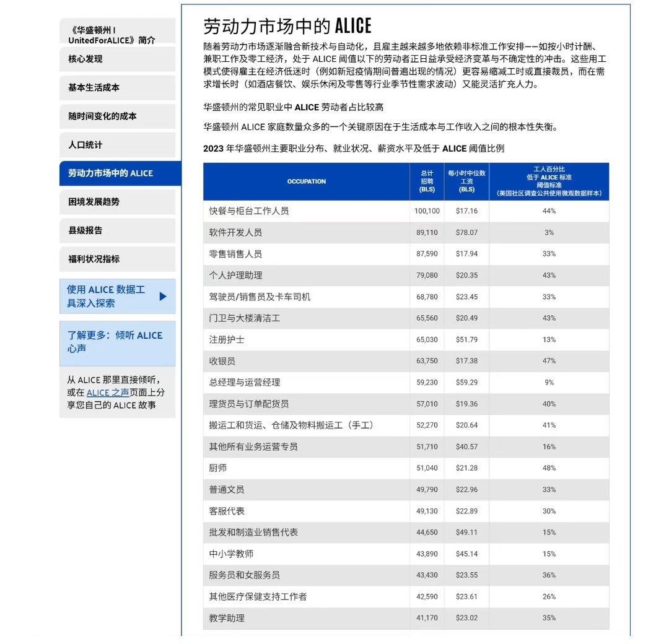Click the 3% percentage cell
The width and height of the screenshot is (669, 644).
(x=549, y=233)
